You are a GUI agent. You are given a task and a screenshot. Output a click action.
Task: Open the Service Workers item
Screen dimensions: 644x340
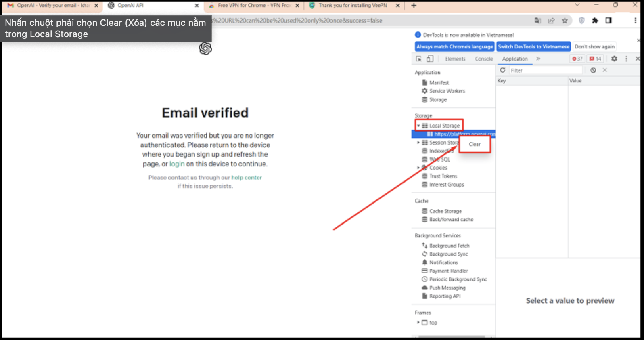click(x=447, y=91)
